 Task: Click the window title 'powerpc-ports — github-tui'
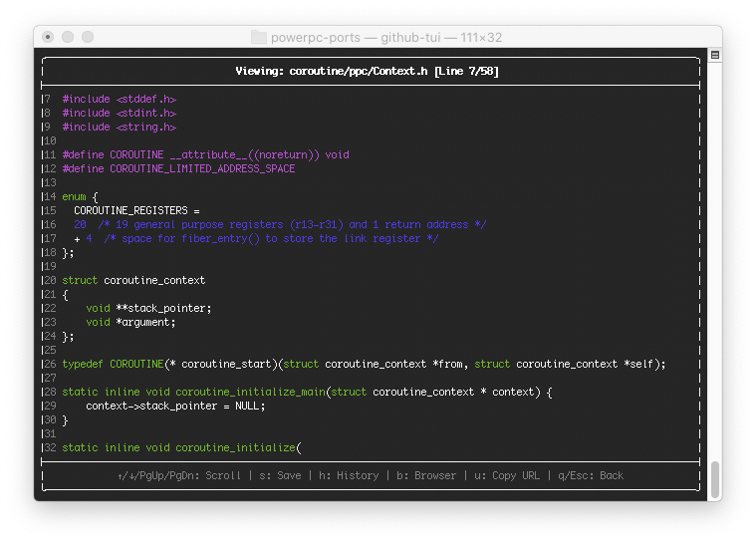(356, 37)
